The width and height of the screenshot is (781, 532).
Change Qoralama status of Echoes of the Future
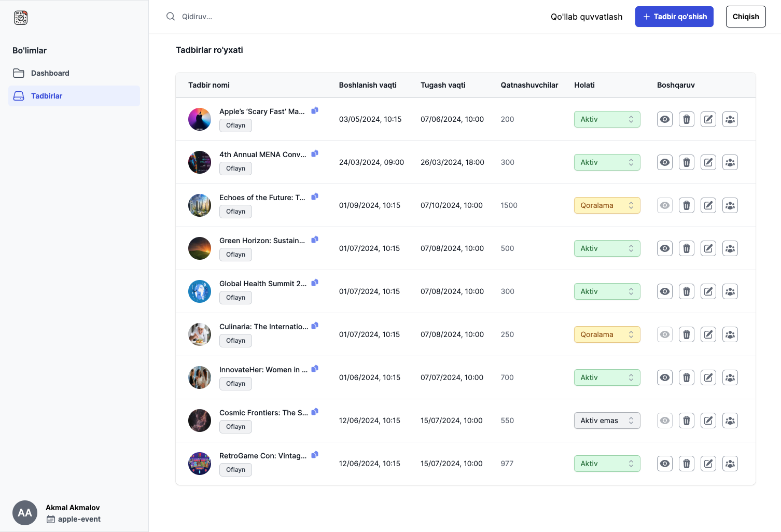tap(607, 205)
